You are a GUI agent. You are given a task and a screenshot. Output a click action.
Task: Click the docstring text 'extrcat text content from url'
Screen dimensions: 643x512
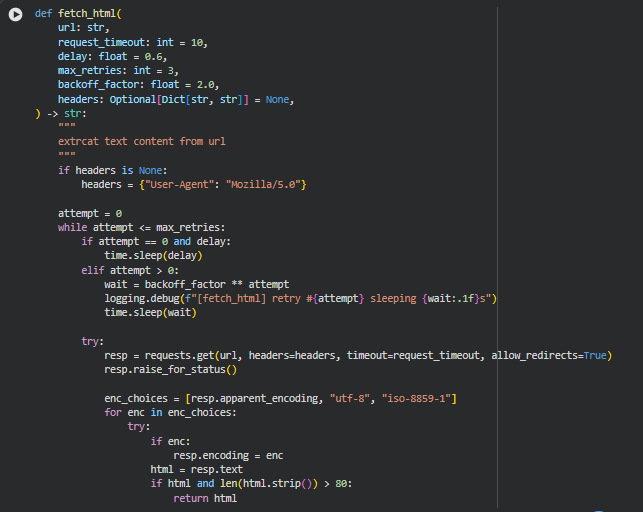coord(141,142)
